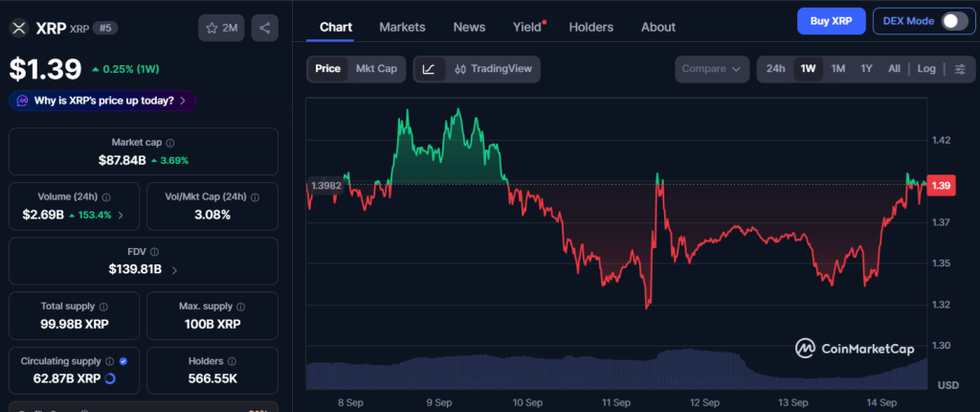Open the News tab
Image resolution: width=980 pixels, height=412 pixels.
click(469, 27)
